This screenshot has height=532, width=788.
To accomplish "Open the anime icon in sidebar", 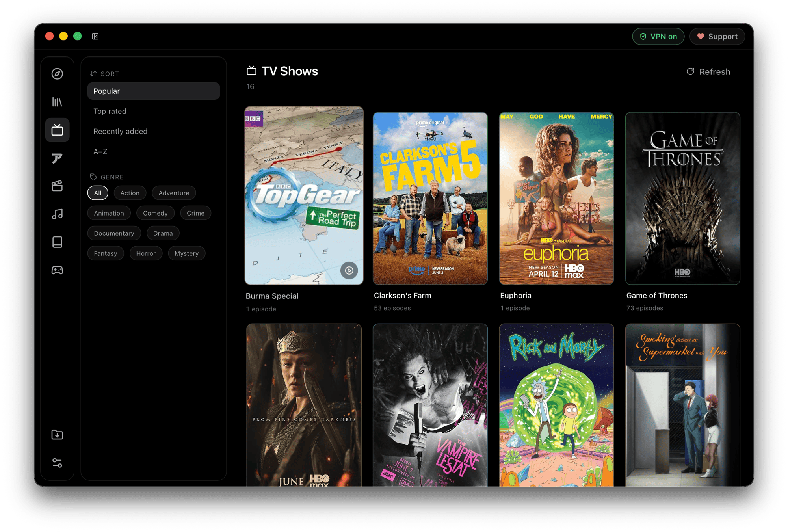I will 57,158.
